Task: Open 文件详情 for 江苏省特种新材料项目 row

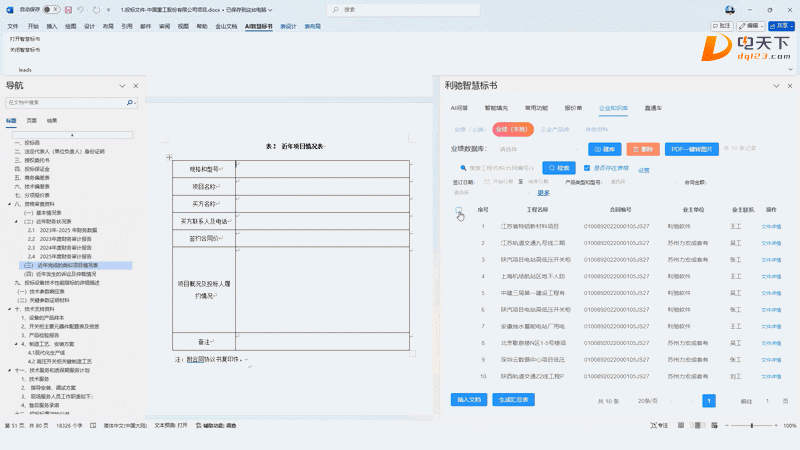Action: point(771,227)
